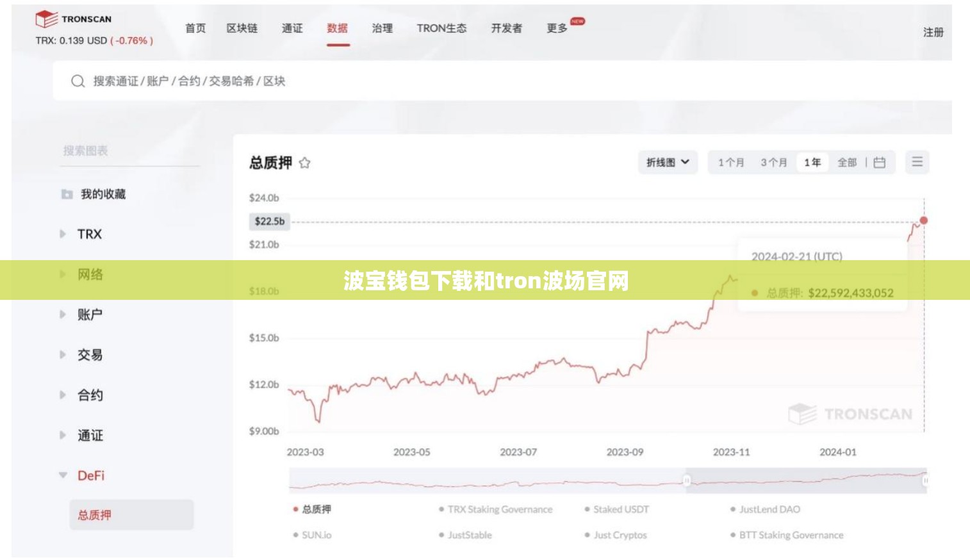Select the 3个月 time range
Viewport: 970px width, 560px height.
pyautogui.click(x=774, y=163)
